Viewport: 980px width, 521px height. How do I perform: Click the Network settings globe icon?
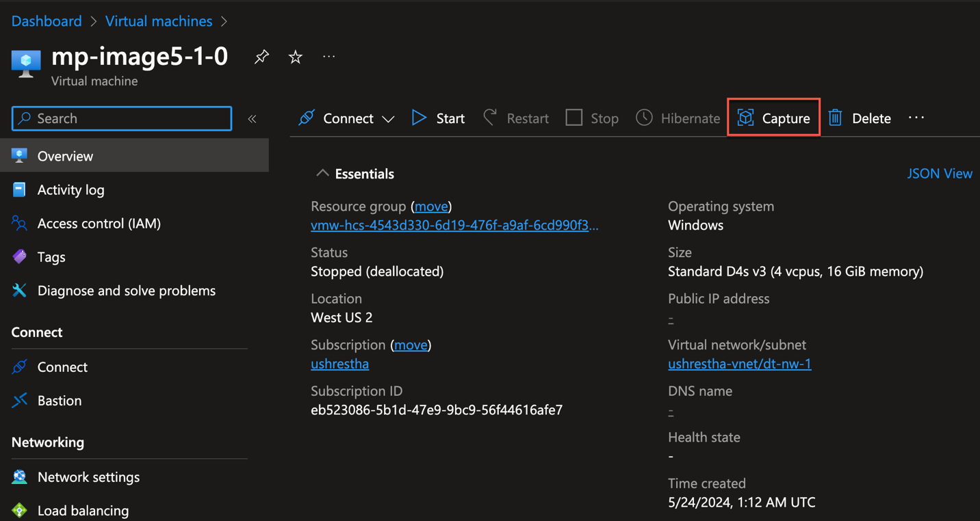19,477
